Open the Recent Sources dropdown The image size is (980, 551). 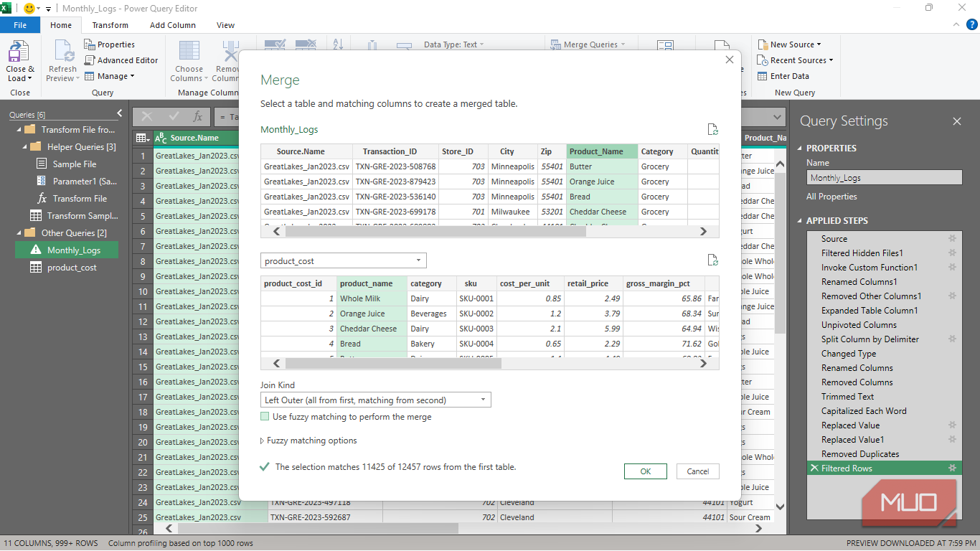click(795, 60)
